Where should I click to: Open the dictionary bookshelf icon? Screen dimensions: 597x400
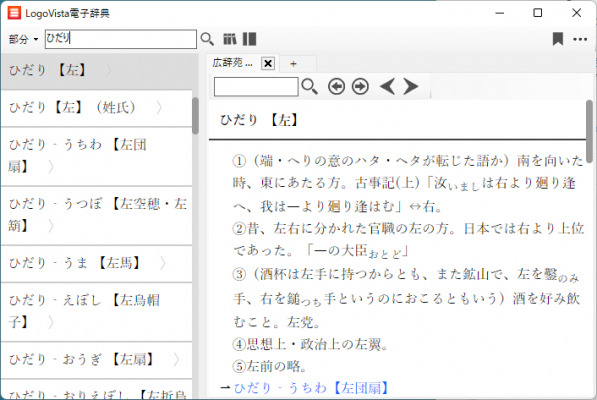click(x=230, y=39)
